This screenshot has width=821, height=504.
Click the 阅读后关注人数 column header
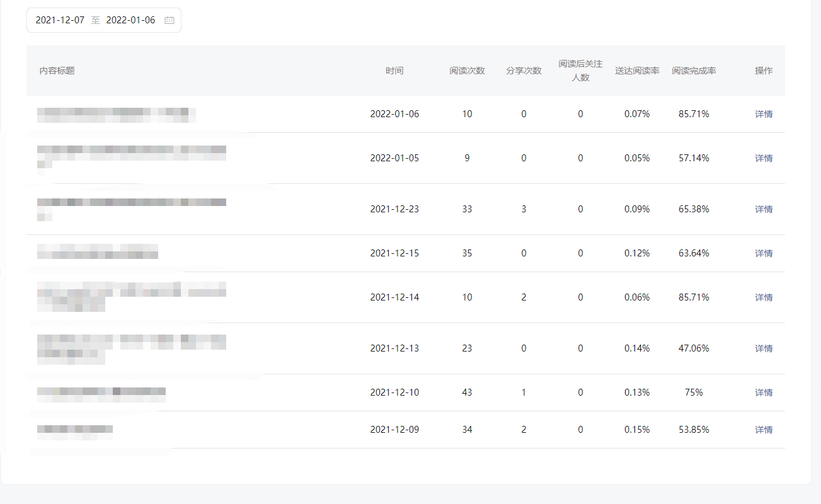point(580,71)
